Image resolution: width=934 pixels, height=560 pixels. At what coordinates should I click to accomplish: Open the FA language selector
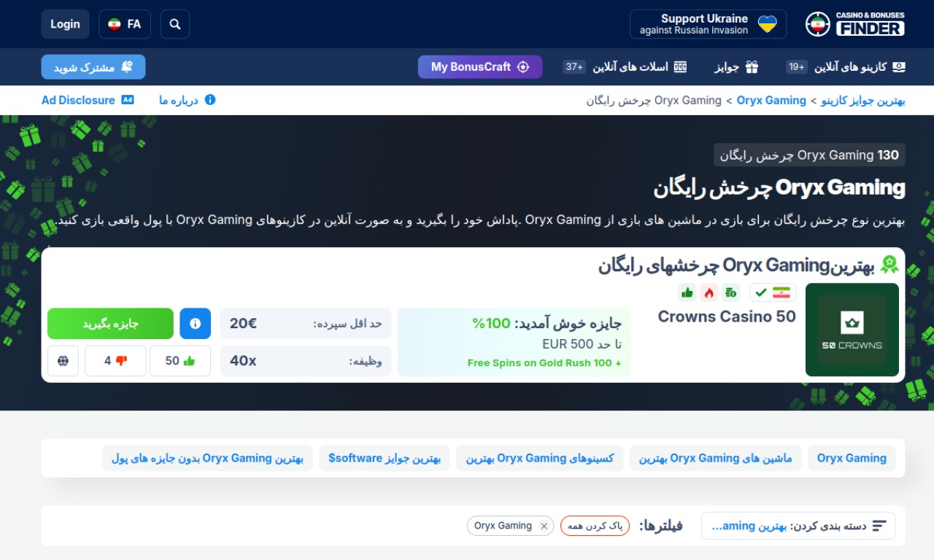[x=125, y=24]
